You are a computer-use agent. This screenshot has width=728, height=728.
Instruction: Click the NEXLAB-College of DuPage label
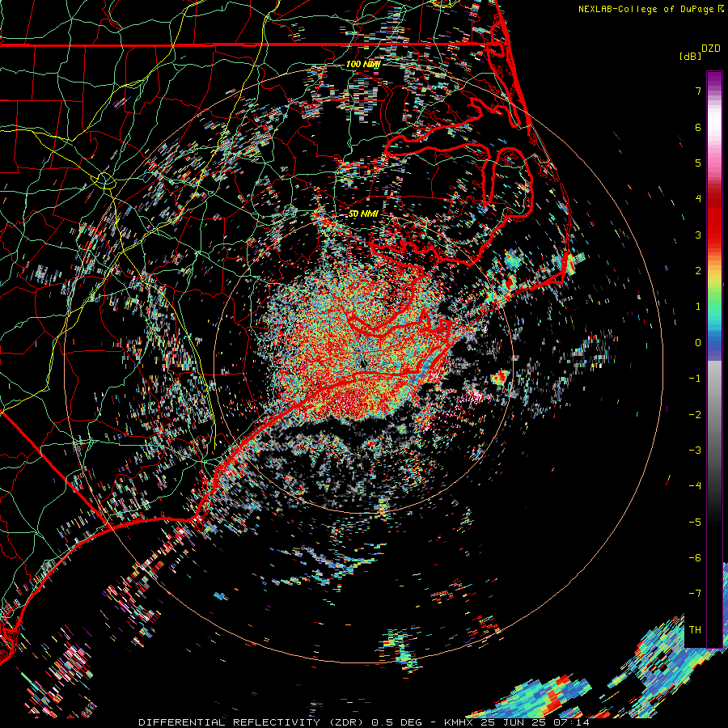point(645,9)
